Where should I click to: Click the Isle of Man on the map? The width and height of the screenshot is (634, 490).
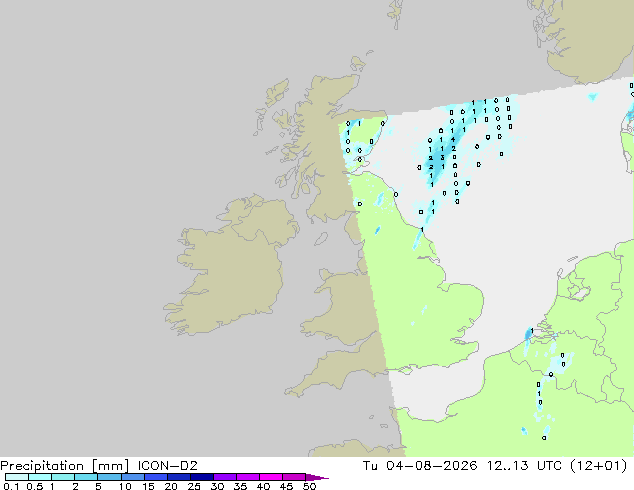pyautogui.click(x=321, y=239)
